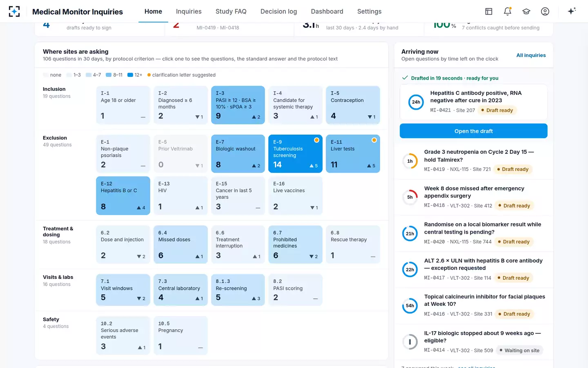Open the 6.4 Missed doses tile
588x368 pixels.
[x=180, y=245]
